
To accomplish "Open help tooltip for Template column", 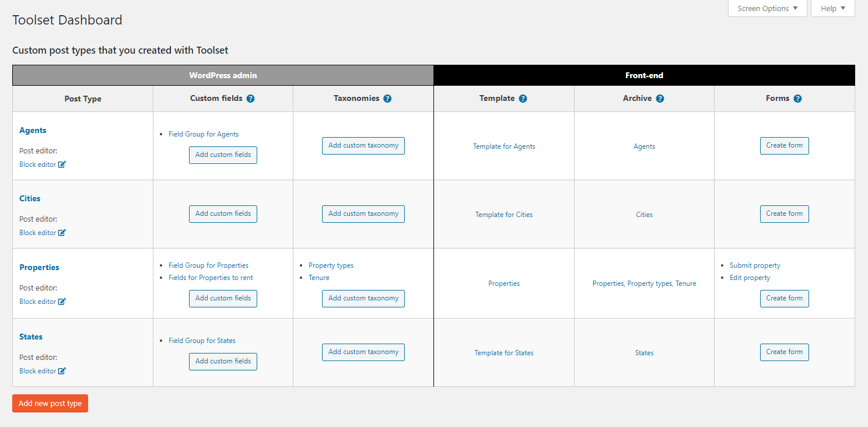I will click(x=523, y=99).
